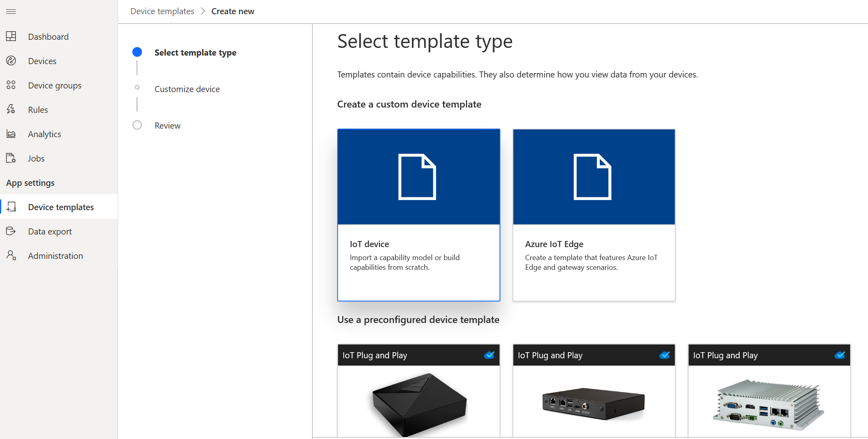The height and width of the screenshot is (439, 868).
Task: Click the Administration person icon
Action: tap(11, 256)
